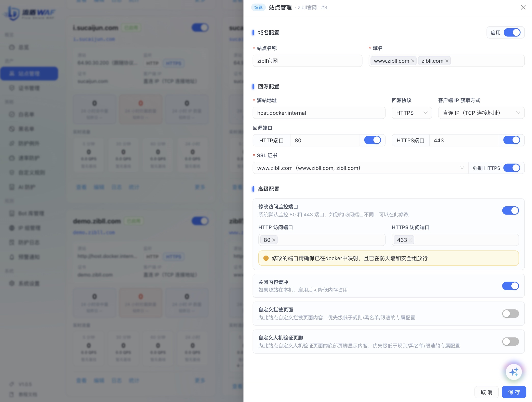Disable the 强制 HTTPS switch
Viewport: 532px width, 402px height.
pyautogui.click(x=512, y=168)
